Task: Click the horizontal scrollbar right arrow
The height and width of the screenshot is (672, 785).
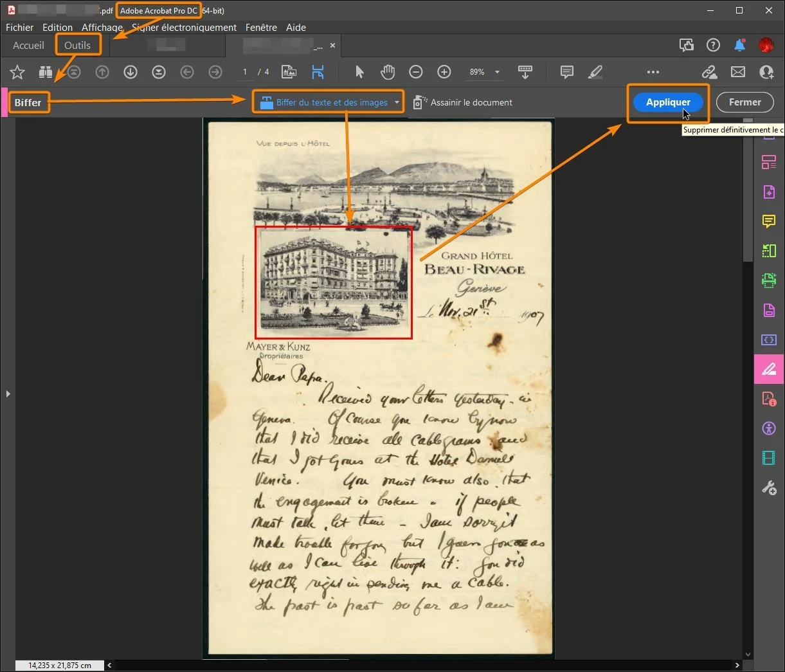Action: (737, 665)
